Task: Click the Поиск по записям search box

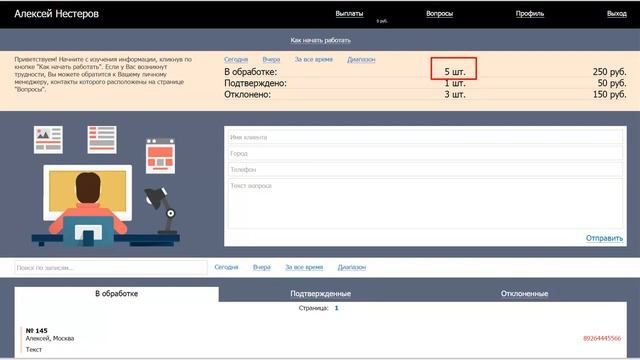Action: point(111,268)
